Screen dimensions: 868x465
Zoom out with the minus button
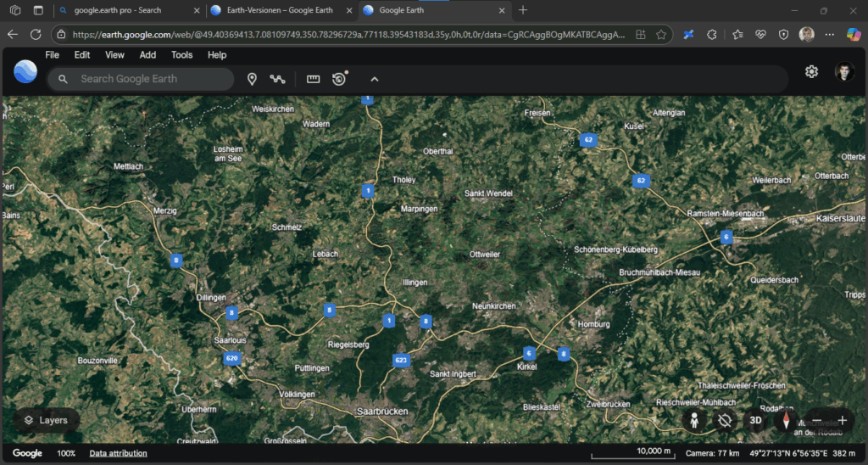tap(816, 420)
